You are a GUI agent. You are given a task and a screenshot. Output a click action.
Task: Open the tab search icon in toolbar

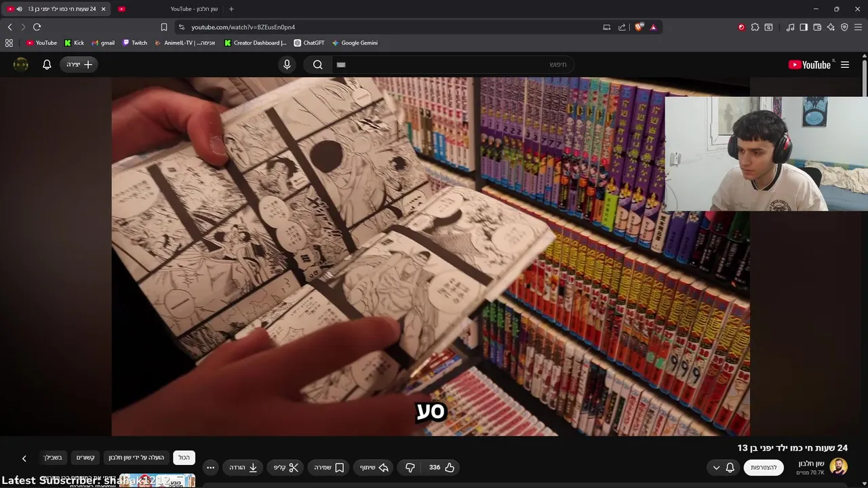click(768, 27)
